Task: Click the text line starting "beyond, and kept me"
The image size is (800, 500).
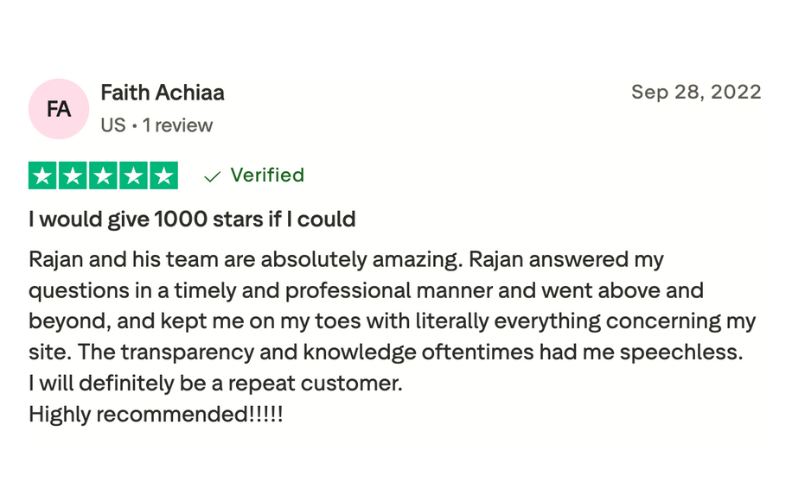Action: click(x=392, y=322)
